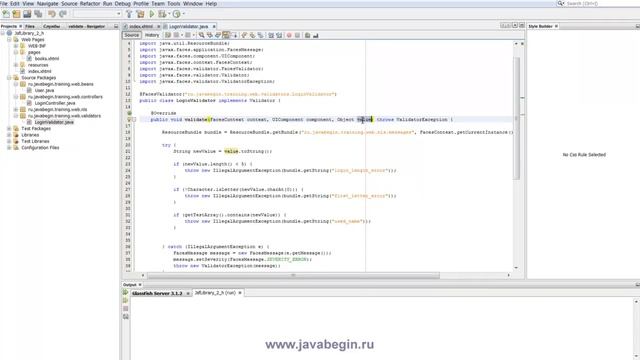Click the override annotation glyph in editor gutter

129,113
